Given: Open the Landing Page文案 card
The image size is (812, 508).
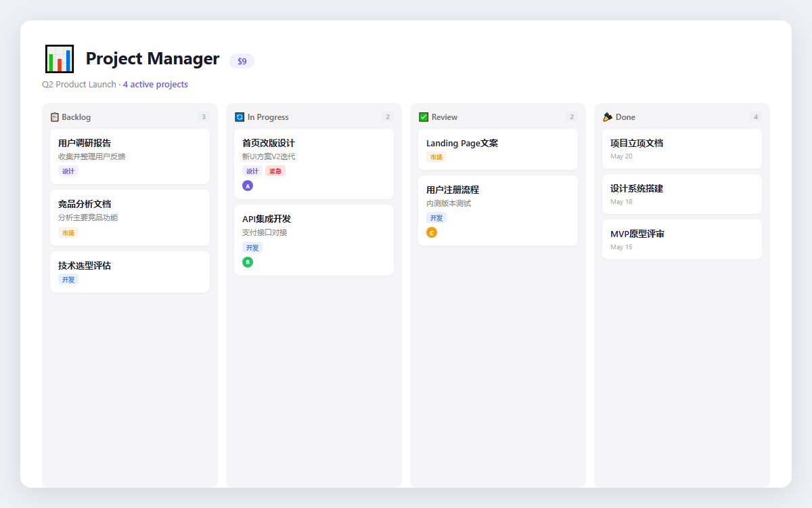Looking at the screenshot, I should (498, 149).
